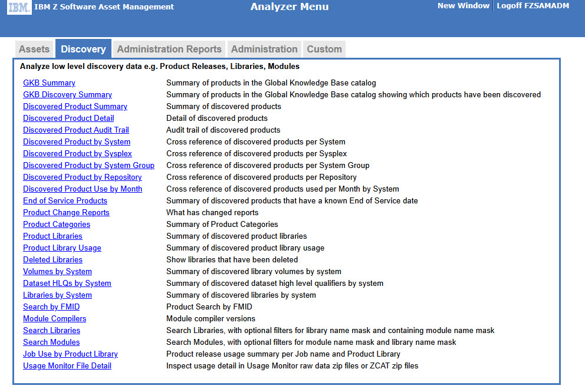This screenshot has width=585, height=392.
Task: Click 'Summary of Product Categories' text
Action: click(222, 225)
